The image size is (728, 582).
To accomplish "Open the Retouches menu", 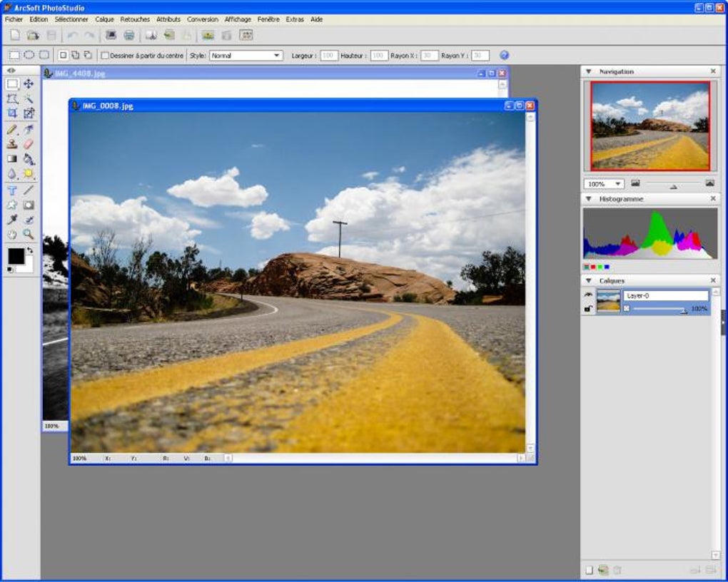I will [x=135, y=19].
